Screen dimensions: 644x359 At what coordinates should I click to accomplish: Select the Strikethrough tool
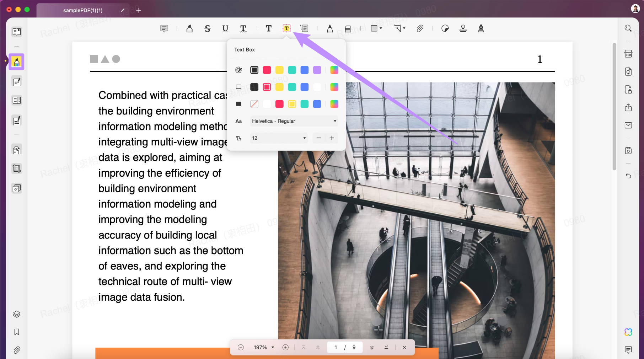208,28
